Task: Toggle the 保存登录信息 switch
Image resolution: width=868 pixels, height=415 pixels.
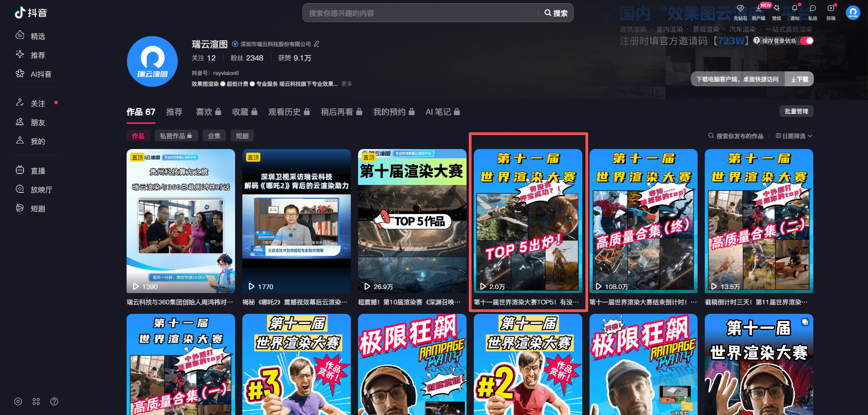Action: pyautogui.click(x=807, y=41)
